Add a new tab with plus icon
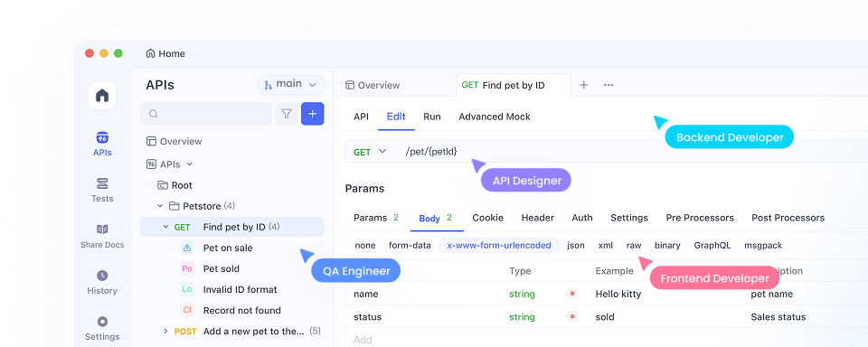 (x=583, y=85)
